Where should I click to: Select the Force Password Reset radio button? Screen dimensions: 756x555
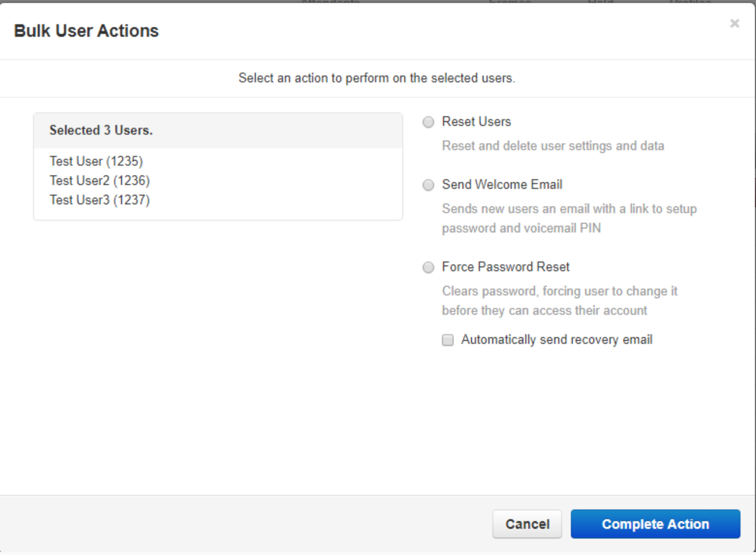(x=428, y=267)
